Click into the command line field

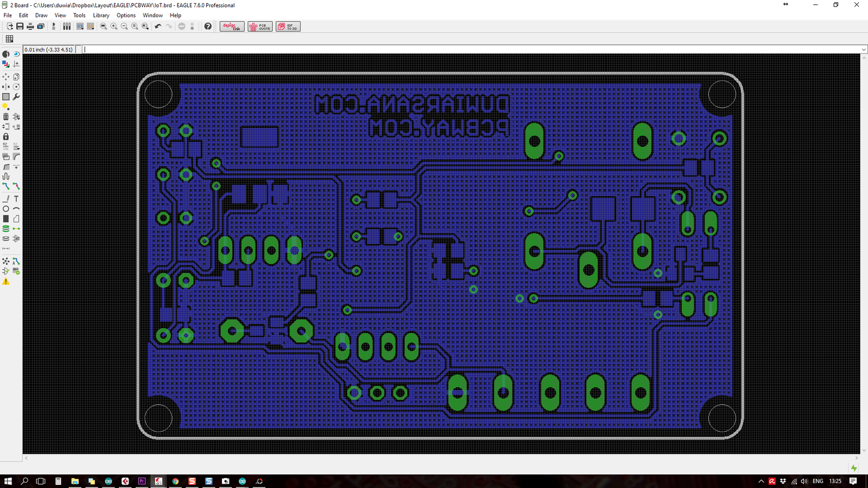tap(471, 49)
